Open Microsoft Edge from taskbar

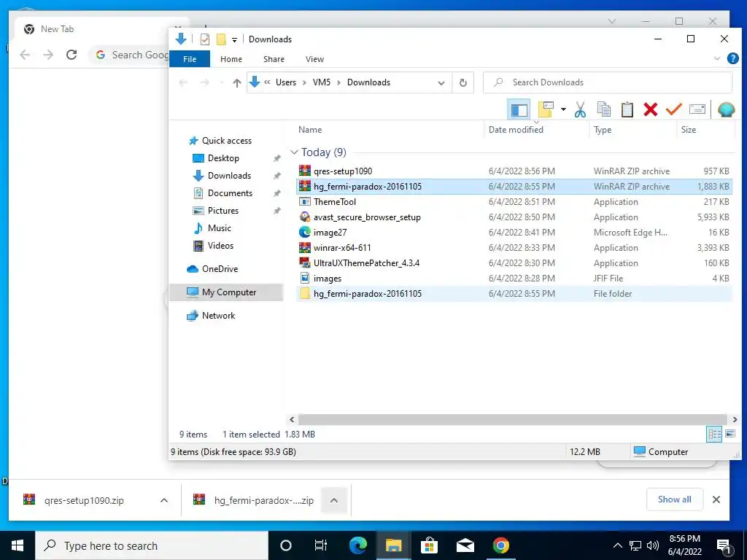357,545
